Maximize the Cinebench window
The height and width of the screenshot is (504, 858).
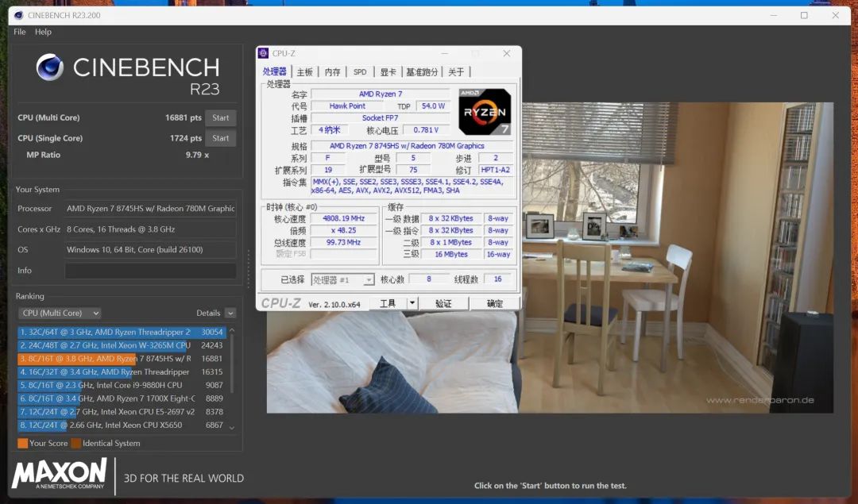804,15
